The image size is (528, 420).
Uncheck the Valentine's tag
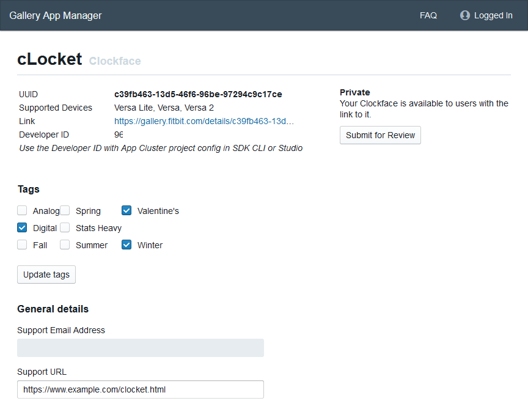[x=127, y=210]
